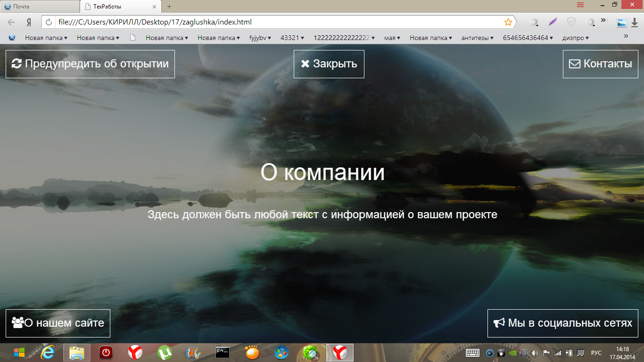Image resolution: width=644 pixels, height=362 pixels.
Task: Open the command prompt taskbar icon
Action: (223, 352)
